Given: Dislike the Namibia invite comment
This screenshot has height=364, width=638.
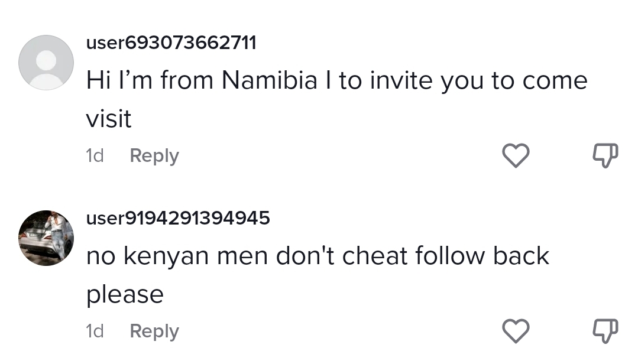Looking at the screenshot, I should point(605,156).
